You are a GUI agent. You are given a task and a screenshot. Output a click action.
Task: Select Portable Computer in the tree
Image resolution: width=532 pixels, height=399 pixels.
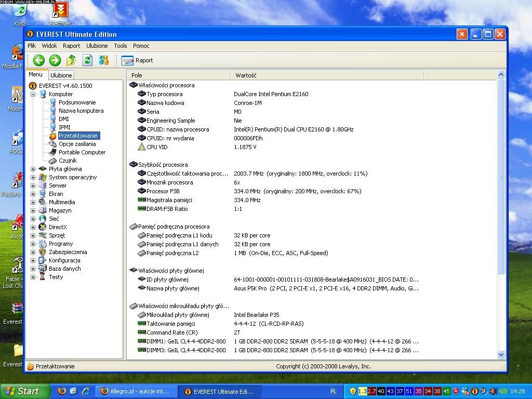click(82, 152)
